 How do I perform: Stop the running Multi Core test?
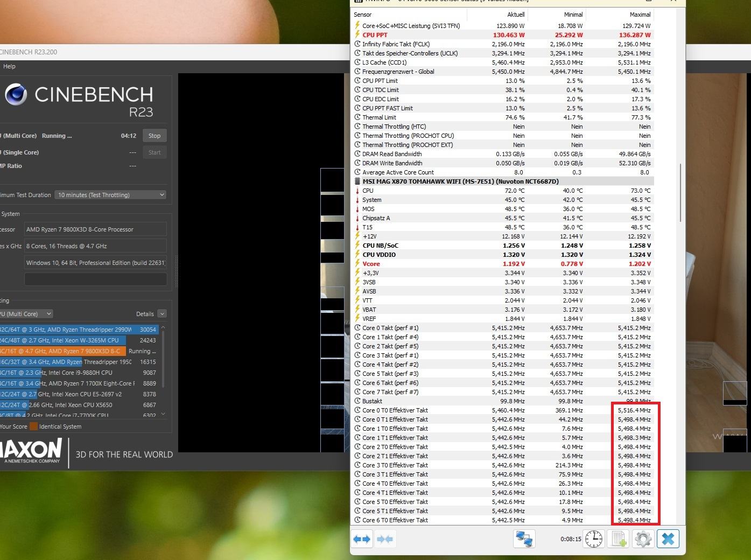point(155,136)
